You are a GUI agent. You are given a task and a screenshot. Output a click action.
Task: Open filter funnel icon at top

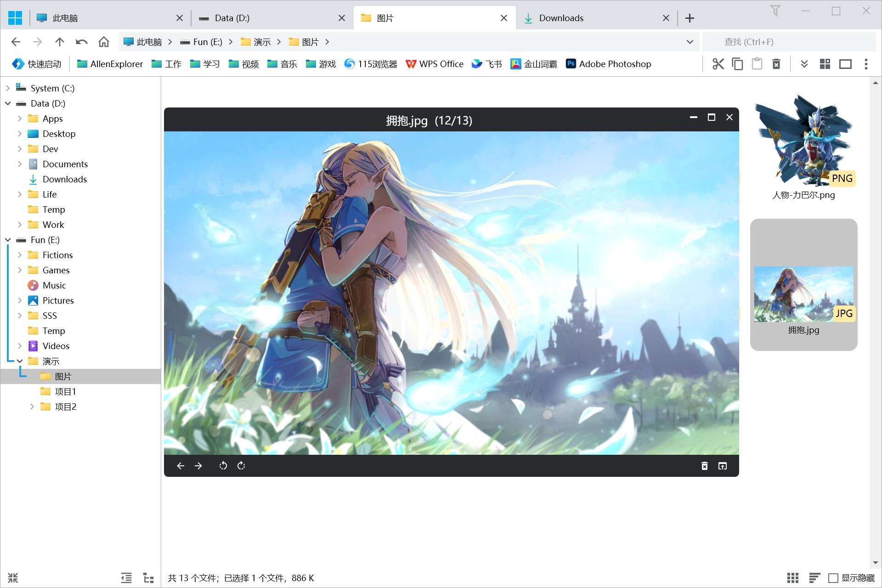[x=775, y=11]
